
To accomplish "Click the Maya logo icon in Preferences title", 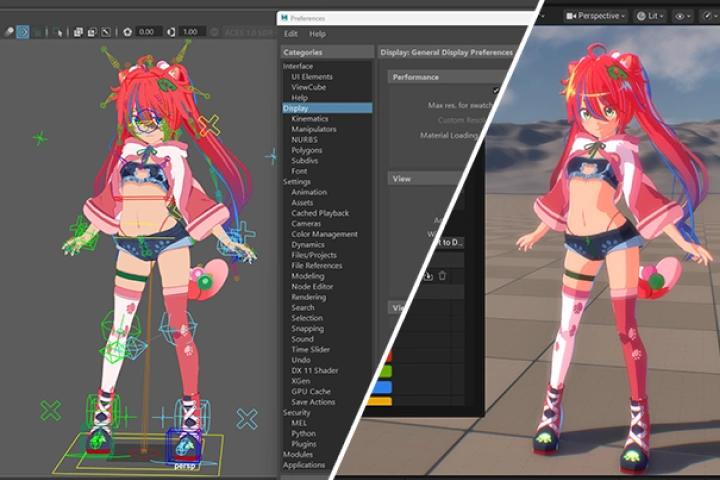I will pyautogui.click(x=285, y=18).
